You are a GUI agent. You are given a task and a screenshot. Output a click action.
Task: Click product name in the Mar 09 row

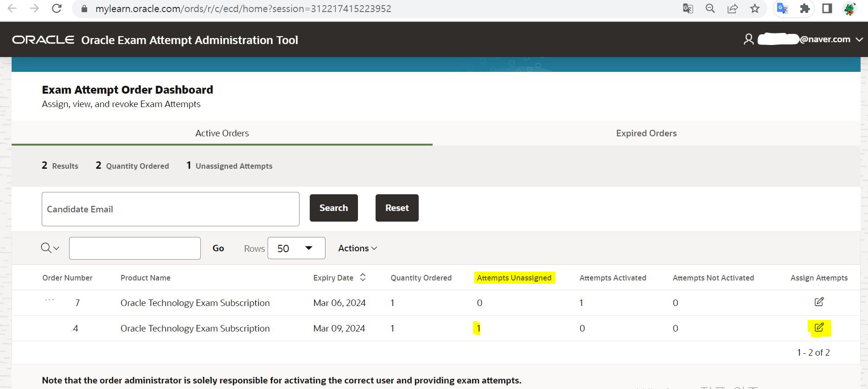click(195, 328)
